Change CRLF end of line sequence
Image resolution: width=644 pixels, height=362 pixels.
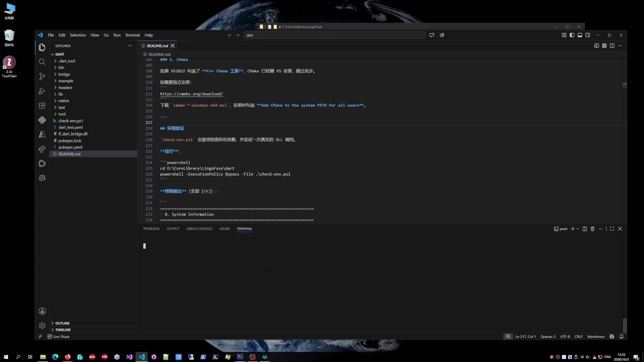[x=578, y=337]
